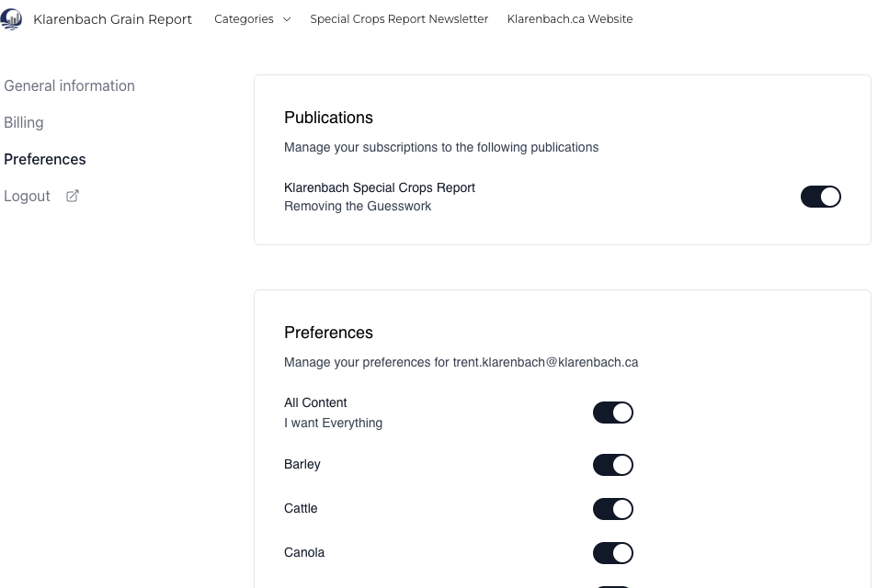Open Special Crops Report Newsletter link
Screen dimensions: 889x588
tap(399, 19)
